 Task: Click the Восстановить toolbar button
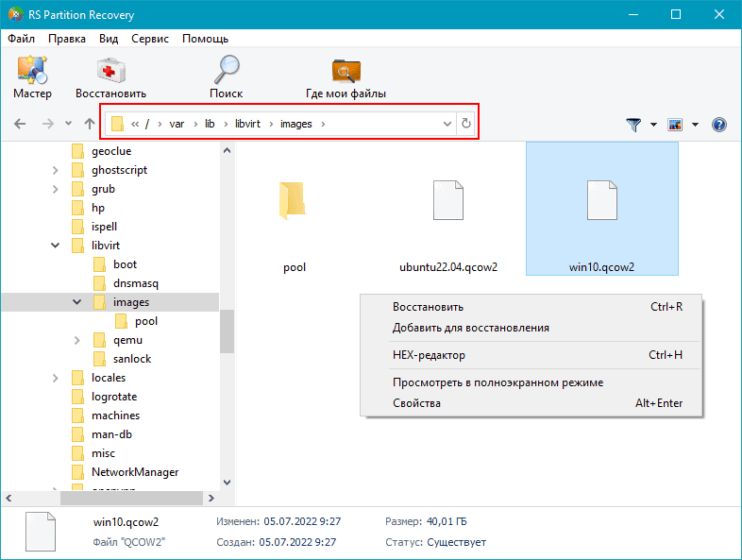110,76
